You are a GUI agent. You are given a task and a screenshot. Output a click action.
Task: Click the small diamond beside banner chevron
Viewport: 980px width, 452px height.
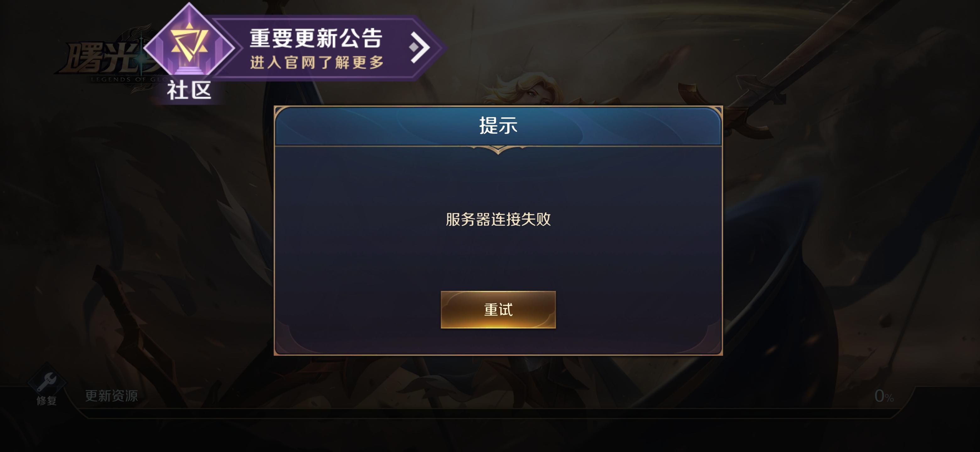(414, 47)
